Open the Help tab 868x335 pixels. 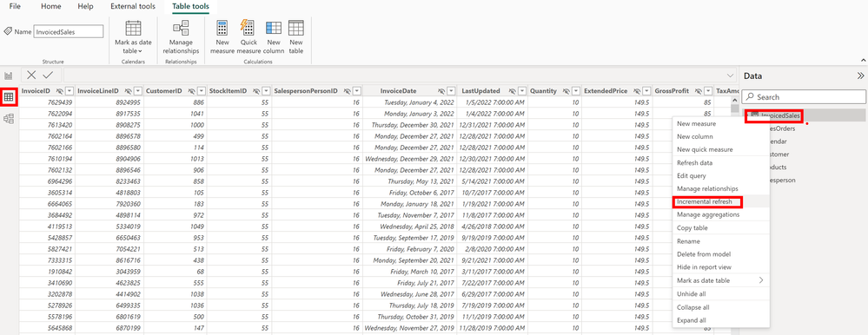pyautogui.click(x=85, y=7)
